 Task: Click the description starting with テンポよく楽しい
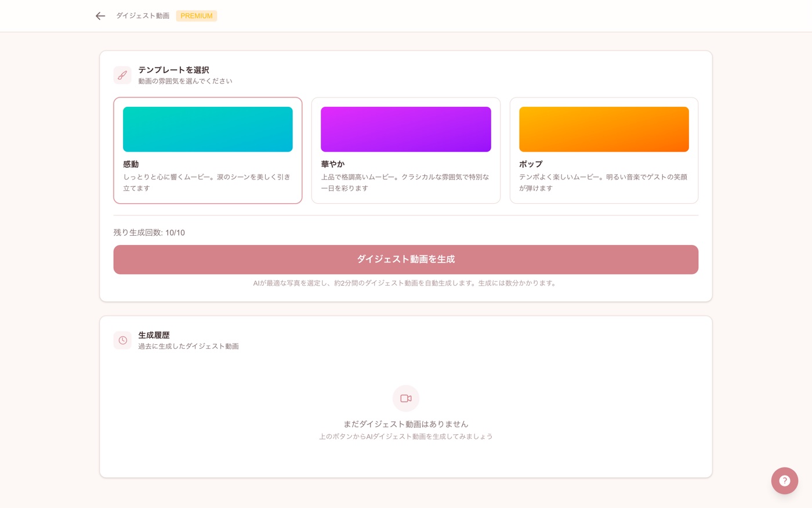pyautogui.click(x=603, y=182)
